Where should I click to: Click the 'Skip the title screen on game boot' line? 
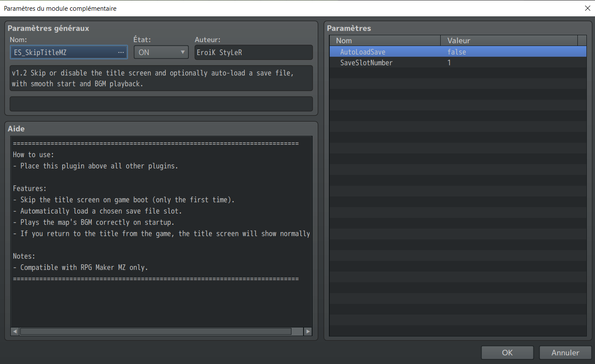124,200
